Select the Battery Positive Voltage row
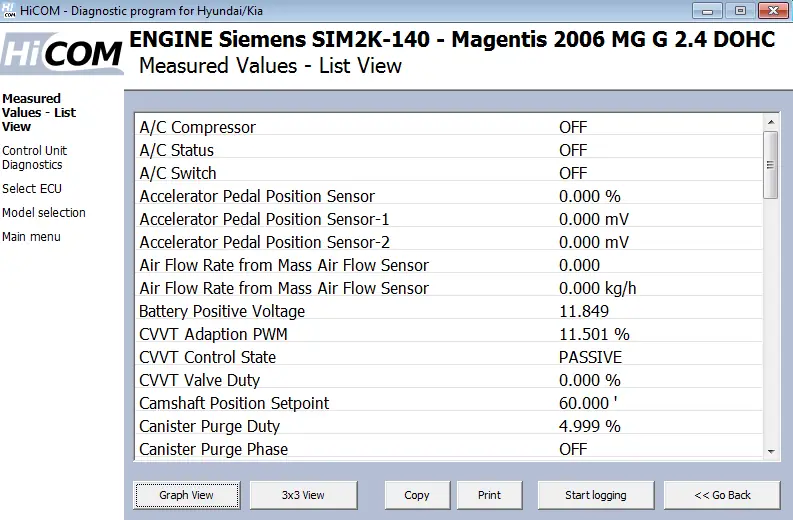The height and width of the screenshot is (520, 793). pos(449,311)
